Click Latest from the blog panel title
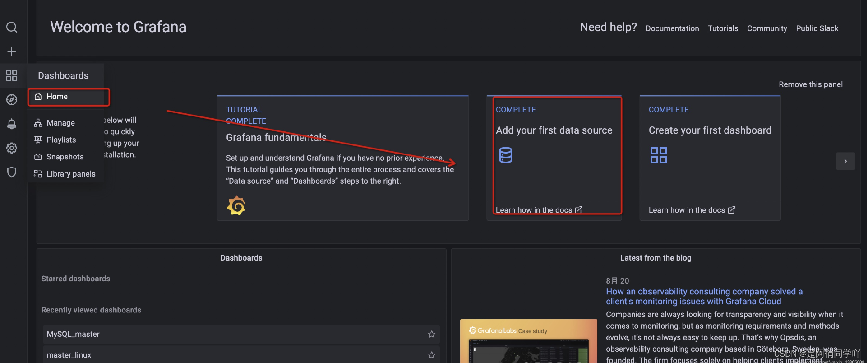 click(x=656, y=258)
